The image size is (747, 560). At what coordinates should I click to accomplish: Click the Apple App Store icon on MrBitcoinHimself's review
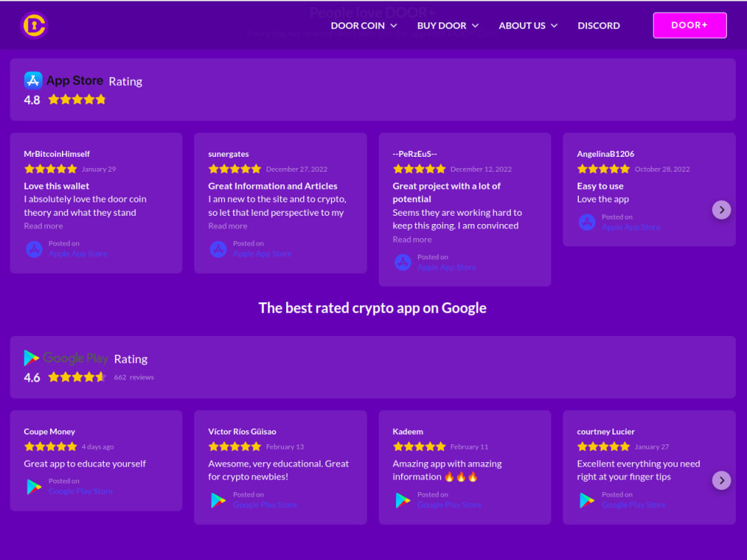pyautogui.click(x=34, y=249)
